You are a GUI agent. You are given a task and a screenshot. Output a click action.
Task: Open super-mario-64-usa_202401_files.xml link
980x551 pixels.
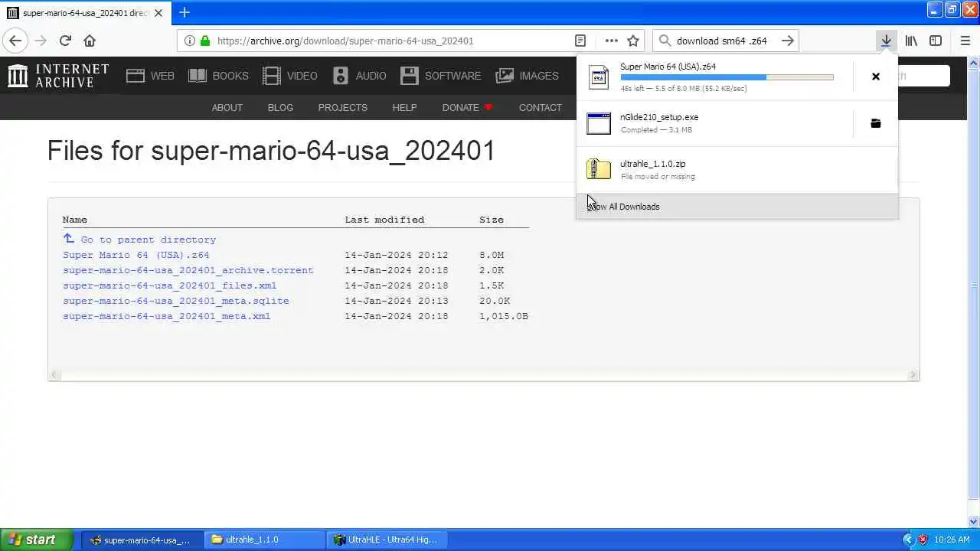point(170,285)
